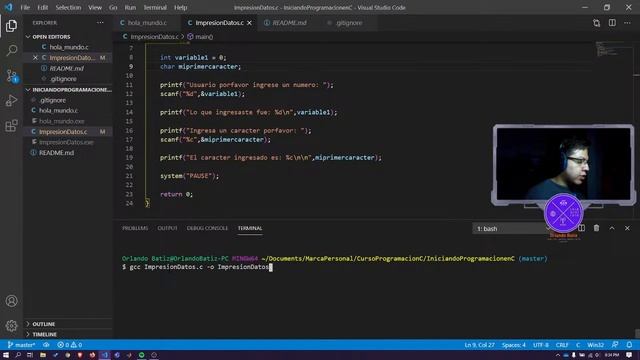Click the terminal command input line
640x360 pixels.
point(197,267)
